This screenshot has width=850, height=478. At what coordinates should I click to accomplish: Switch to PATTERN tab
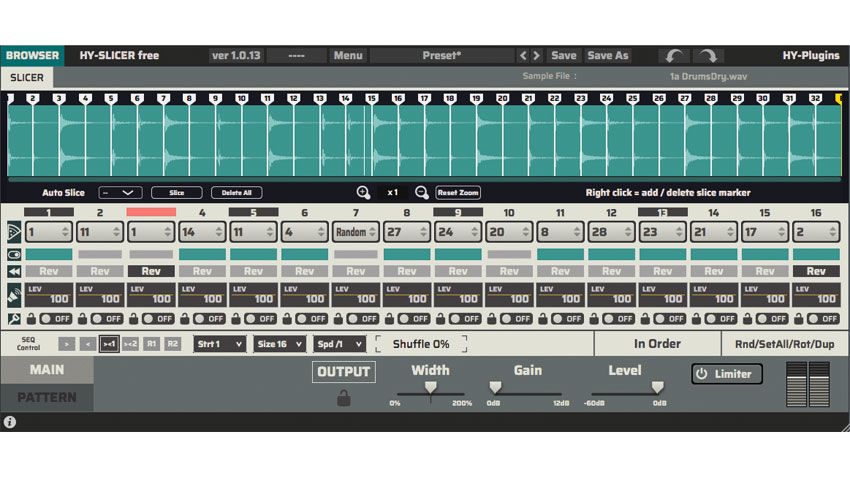pos(47,397)
